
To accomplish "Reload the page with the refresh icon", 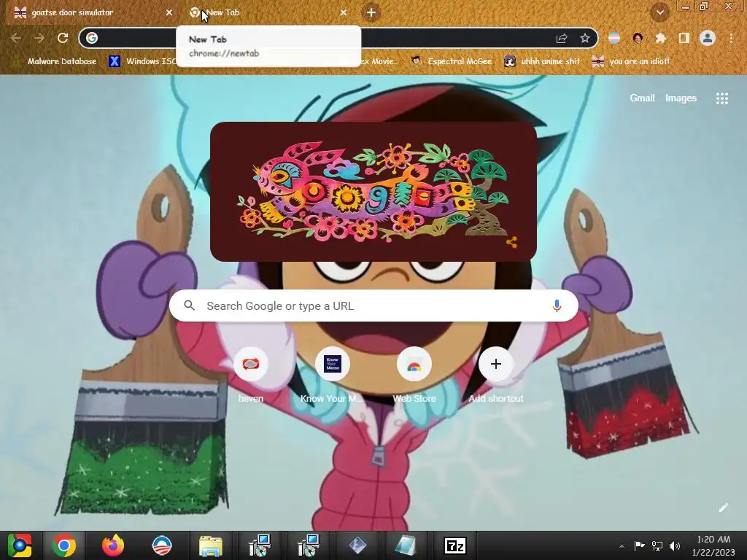I will click(63, 38).
